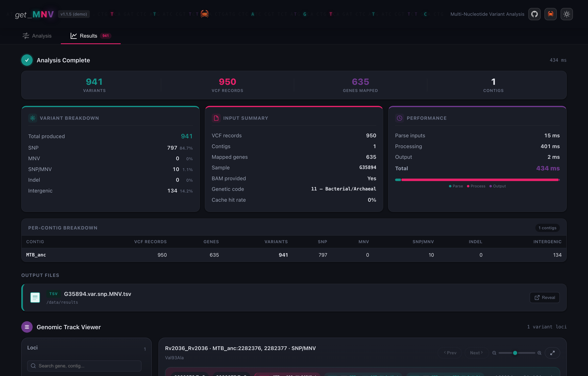
Task: Click the TSV file icon
Action: tap(35, 298)
